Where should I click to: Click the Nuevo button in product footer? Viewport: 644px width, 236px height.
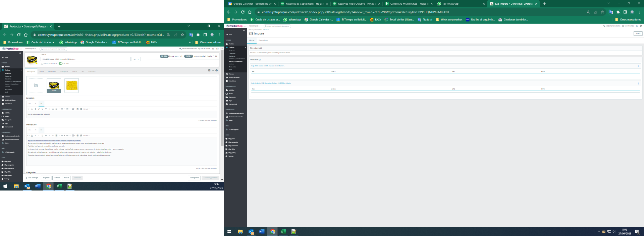tap(66, 178)
